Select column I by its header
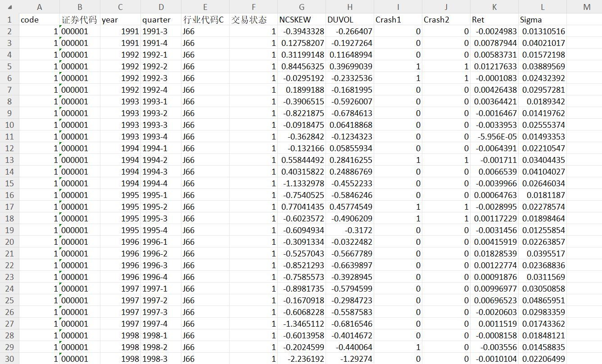The image size is (602, 364). point(398,7)
